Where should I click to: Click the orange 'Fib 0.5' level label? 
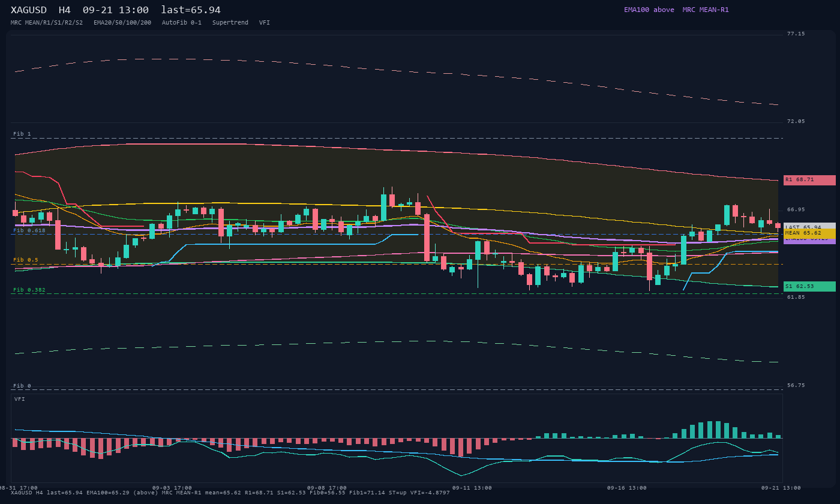(x=26, y=260)
